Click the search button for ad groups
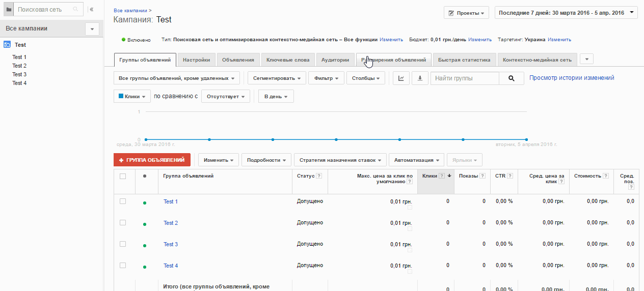The height and width of the screenshot is (291, 644). (x=512, y=78)
